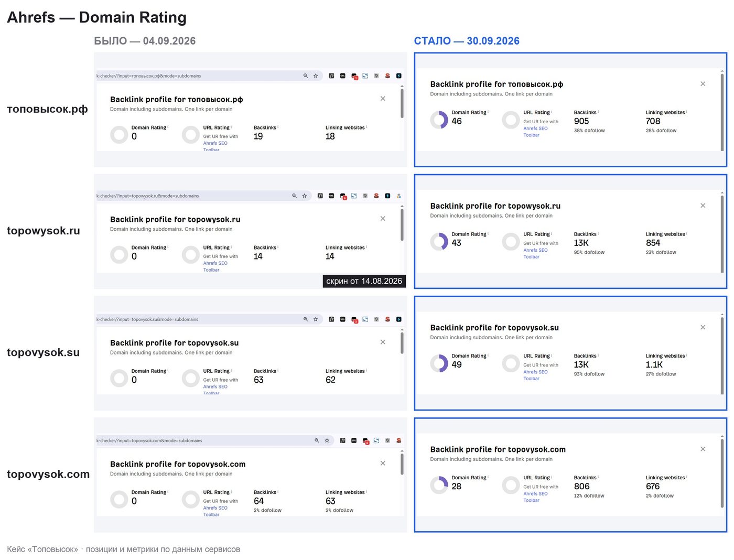Linking websites value 676

(653, 486)
